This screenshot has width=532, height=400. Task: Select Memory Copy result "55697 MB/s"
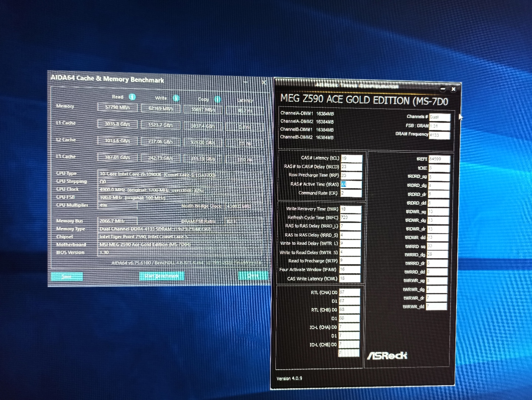203,109
